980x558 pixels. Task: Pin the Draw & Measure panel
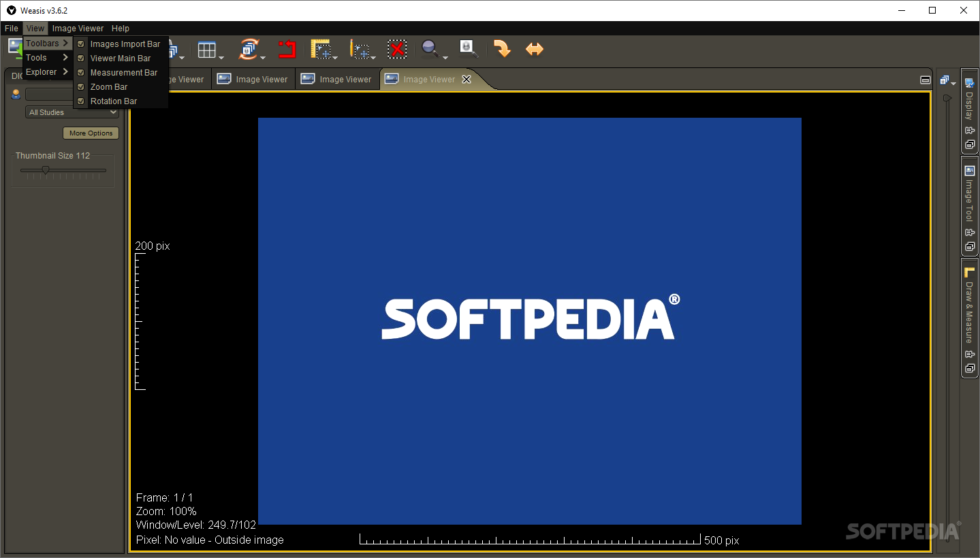(x=970, y=355)
